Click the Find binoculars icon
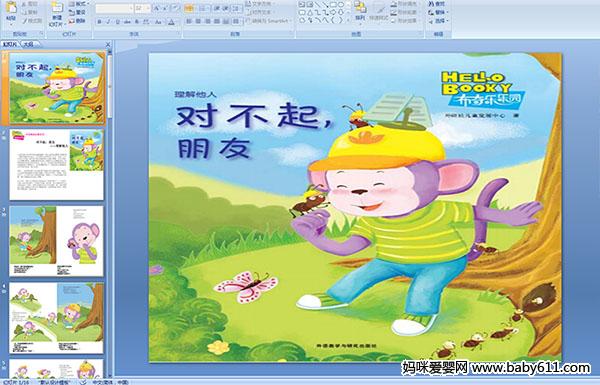600x385 pixels. (437, 4)
